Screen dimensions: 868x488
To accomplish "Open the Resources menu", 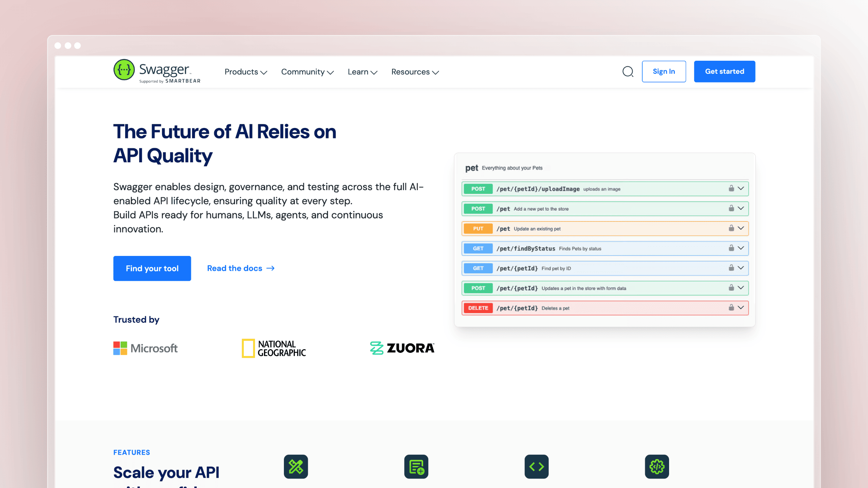I will coord(415,72).
